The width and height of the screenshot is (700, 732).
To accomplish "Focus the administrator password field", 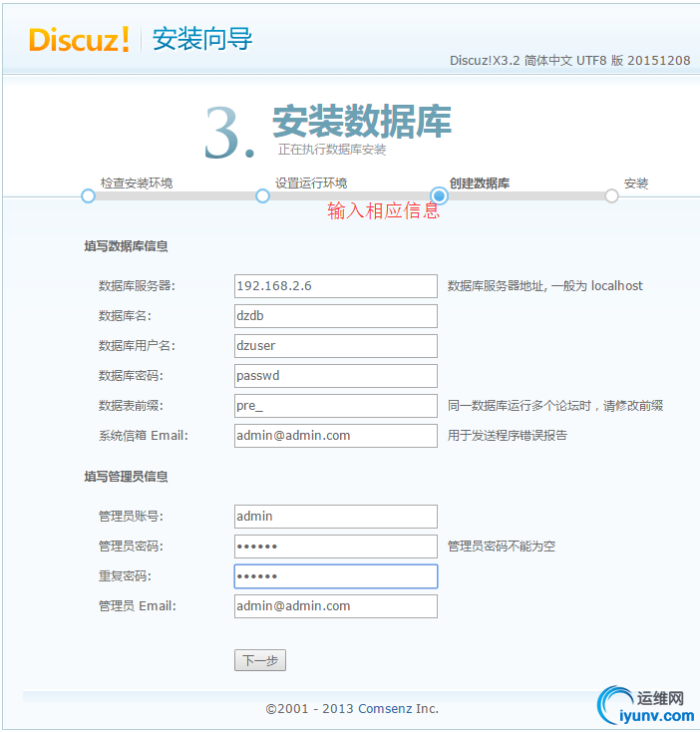I will coord(335,547).
